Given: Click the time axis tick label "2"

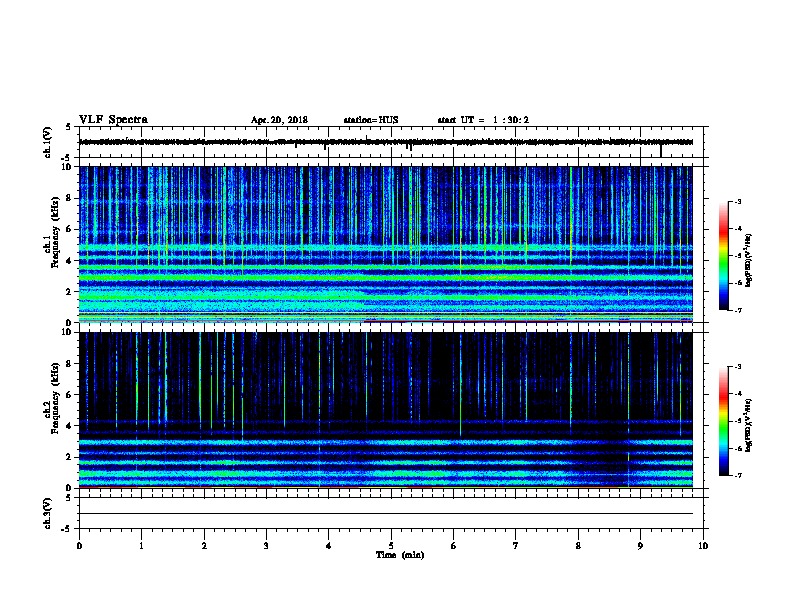Looking at the screenshot, I should click(204, 546).
